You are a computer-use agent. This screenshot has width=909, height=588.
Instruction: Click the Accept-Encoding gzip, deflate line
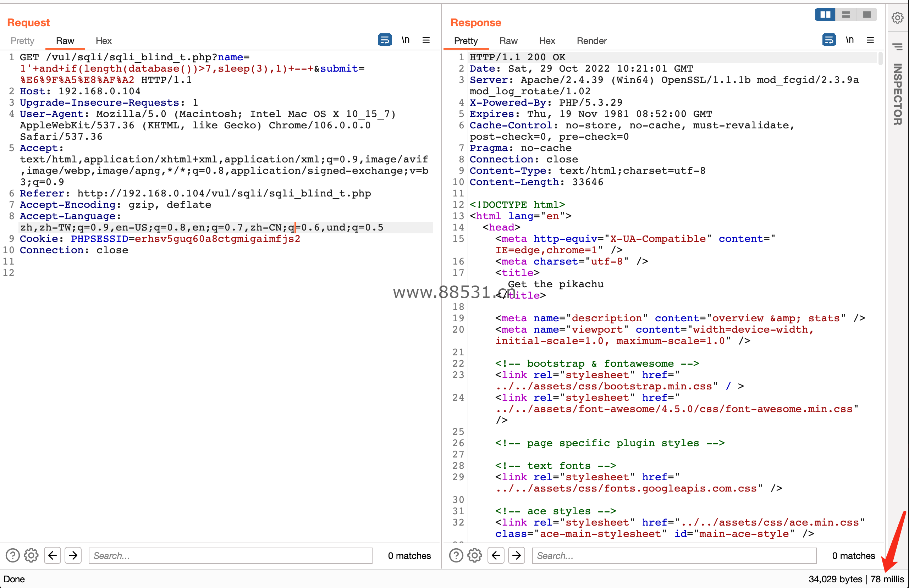[115, 205]
